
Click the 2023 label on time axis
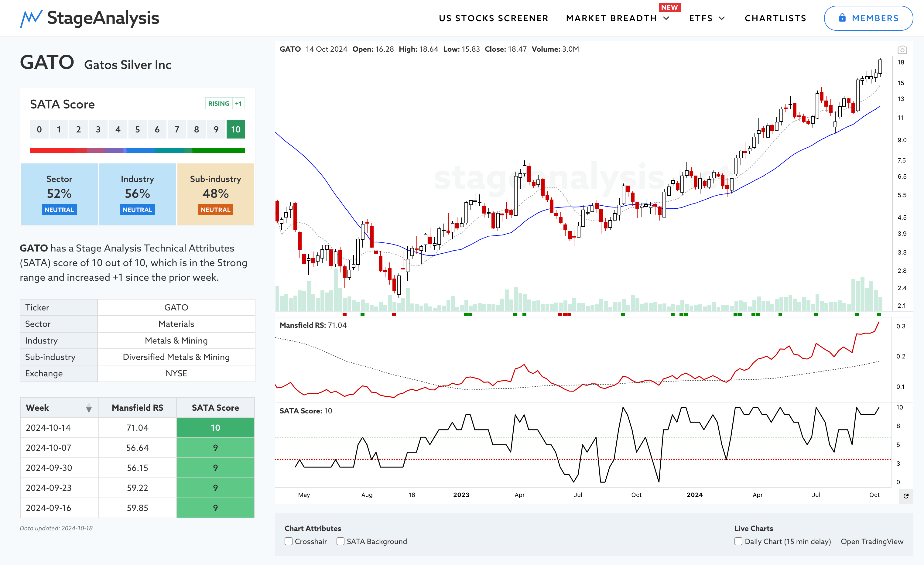(x=461, y=495)
